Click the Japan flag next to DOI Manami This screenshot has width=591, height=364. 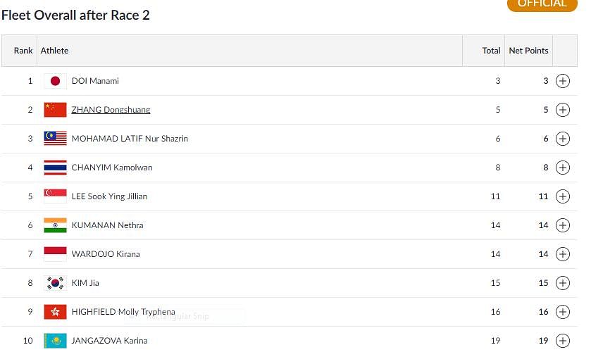click(55, 81)
